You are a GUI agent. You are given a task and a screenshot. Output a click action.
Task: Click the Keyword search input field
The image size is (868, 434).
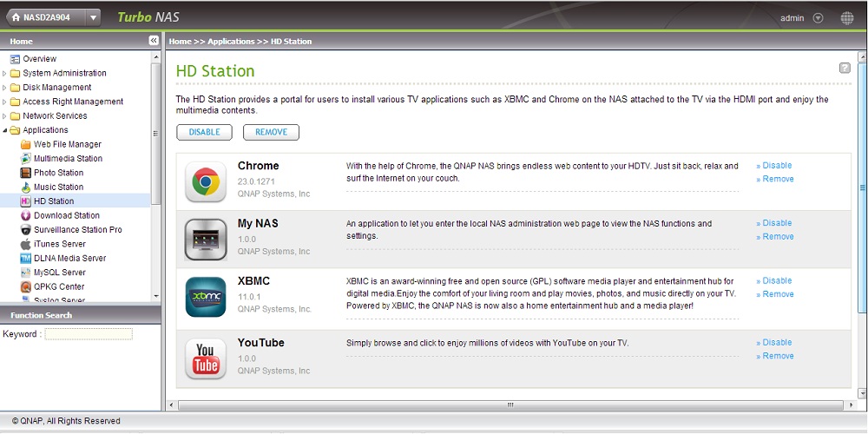tap(89, 334)
